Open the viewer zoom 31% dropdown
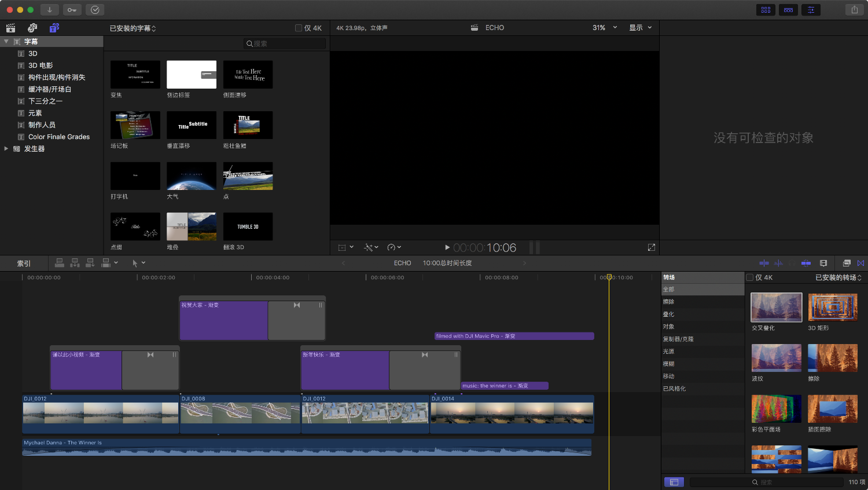The width and height of the screenshot is (868, 490). 605,28
